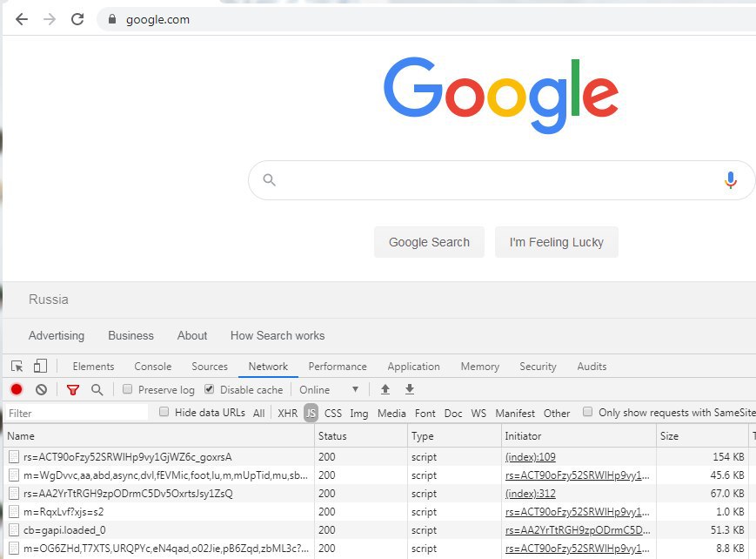756x559 pixels.
Task: Toggle the JS request type filter
Action: [x=311, y=414]
